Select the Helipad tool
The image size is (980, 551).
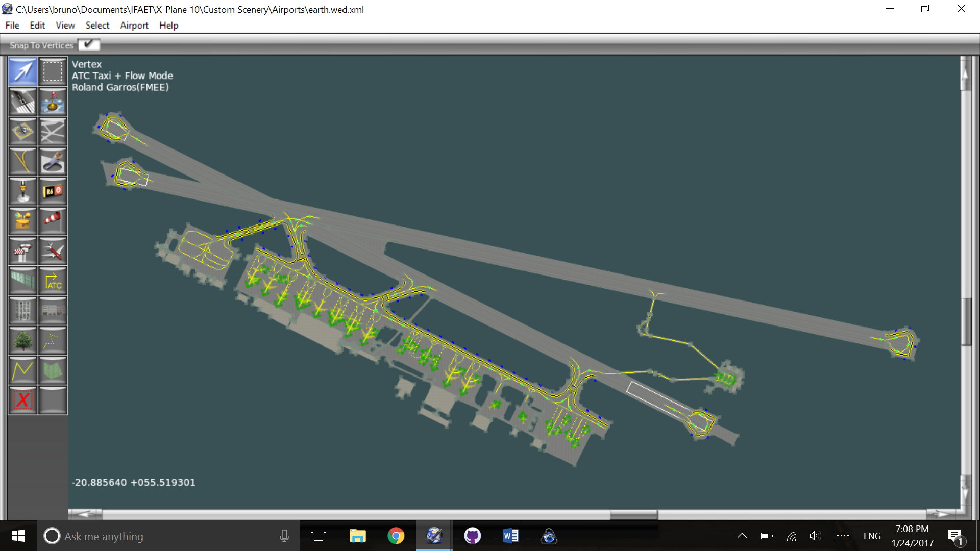(x=23, y=132)
